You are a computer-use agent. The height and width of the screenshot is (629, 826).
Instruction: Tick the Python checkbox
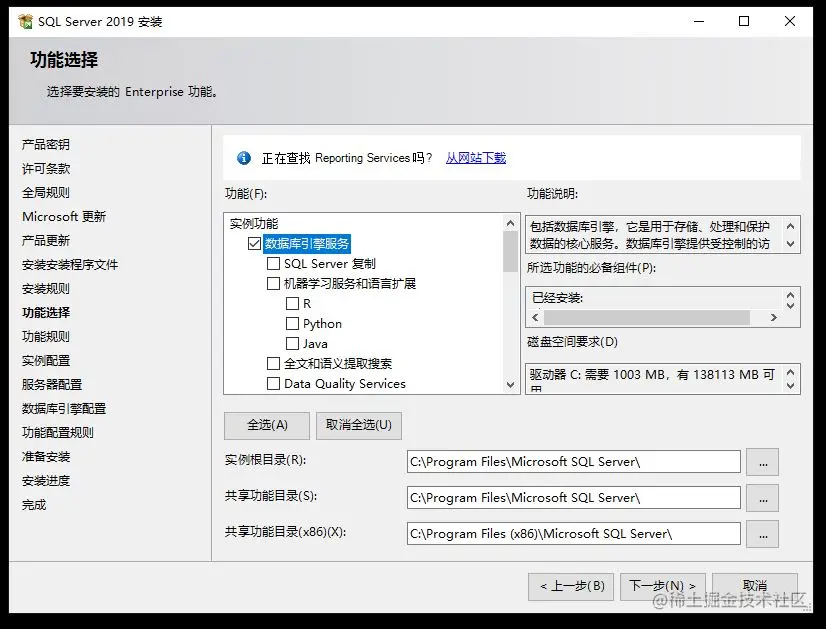tap(292, 323)
